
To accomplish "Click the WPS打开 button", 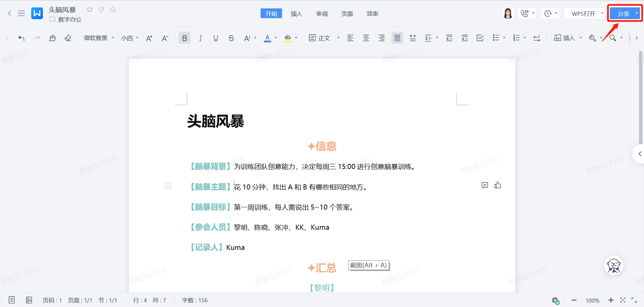I will click(583, 13).
